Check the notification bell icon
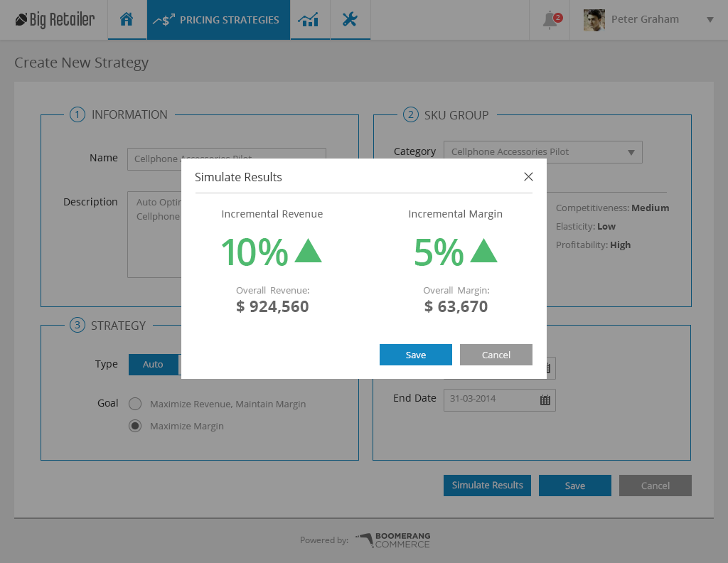Viewport: 728px width, 563px height. 551,20
